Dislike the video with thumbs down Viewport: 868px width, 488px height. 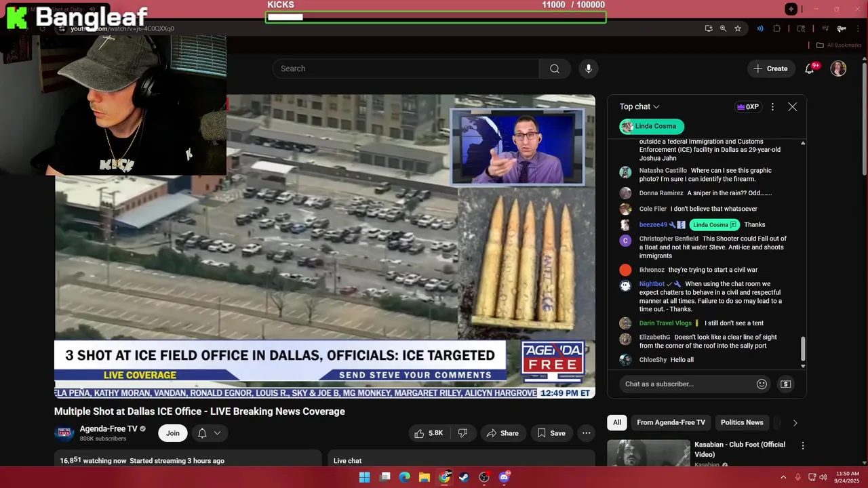462,433
